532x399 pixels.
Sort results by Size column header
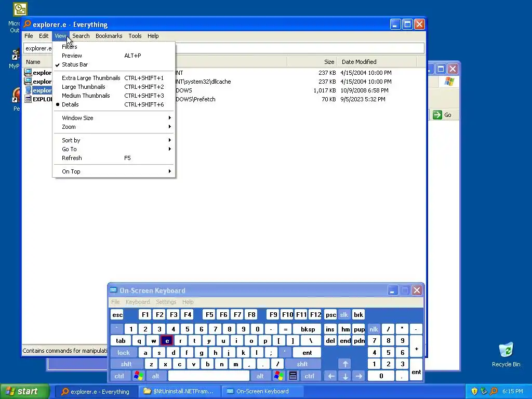pos(312,62)
